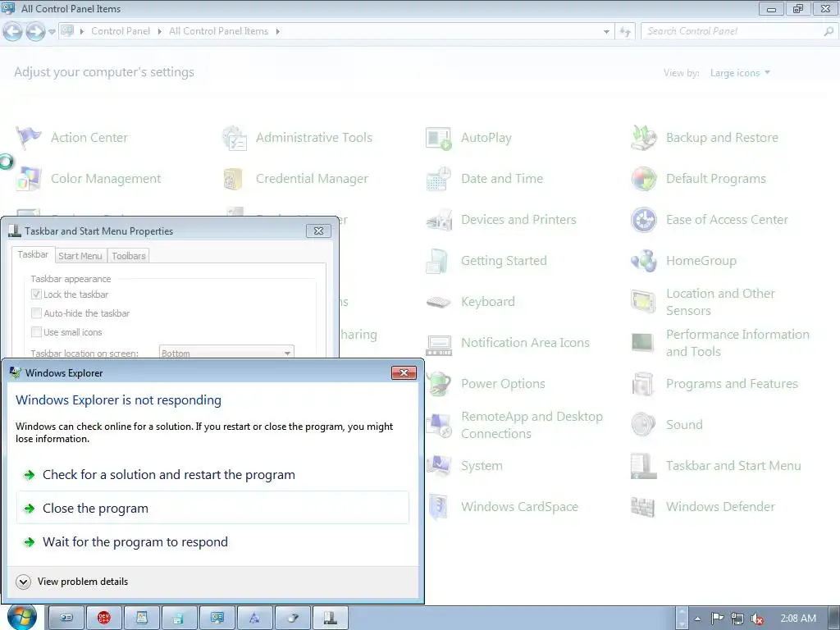Image resolution: width=840 pixels, height=630 pixels.
Task: Open the address bar history dropdown arrow
Action: pos(606,32)
